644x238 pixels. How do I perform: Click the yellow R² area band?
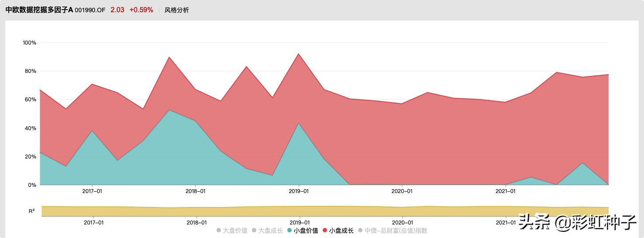pos(325,211)
